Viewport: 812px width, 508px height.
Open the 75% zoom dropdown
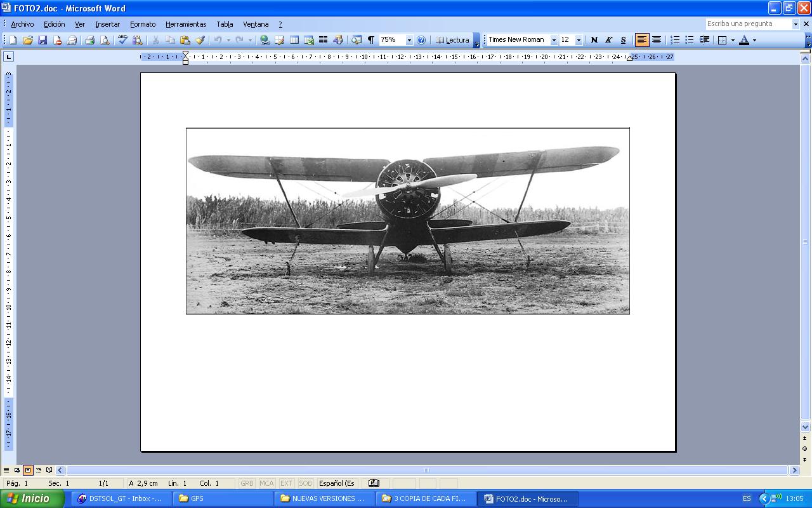click(409, 40)
